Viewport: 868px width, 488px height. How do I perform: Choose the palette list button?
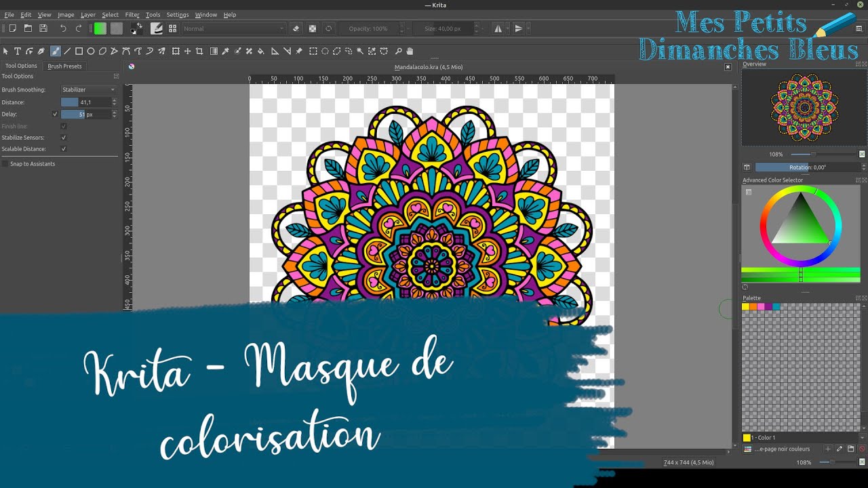point(747,449)
